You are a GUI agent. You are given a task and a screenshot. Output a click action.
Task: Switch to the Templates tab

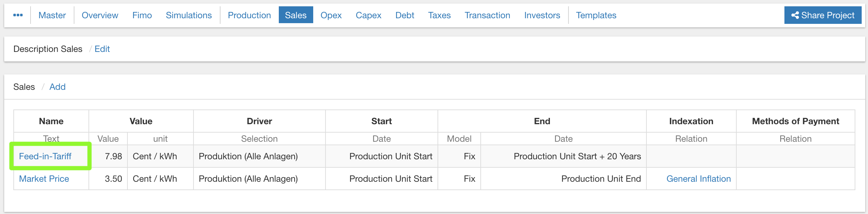[596, 15]
